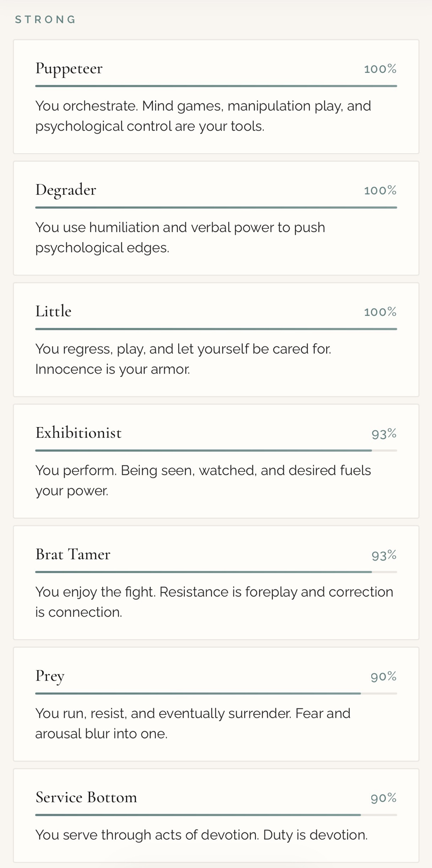
Task: Open the Prey result title
Action: (50, 676)
